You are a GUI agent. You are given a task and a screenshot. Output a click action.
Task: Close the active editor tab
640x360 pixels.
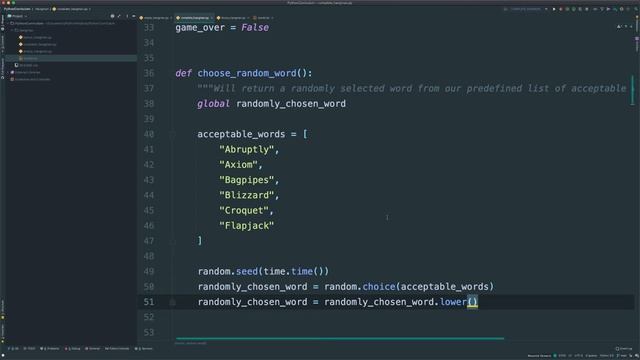tap(211, 18)
